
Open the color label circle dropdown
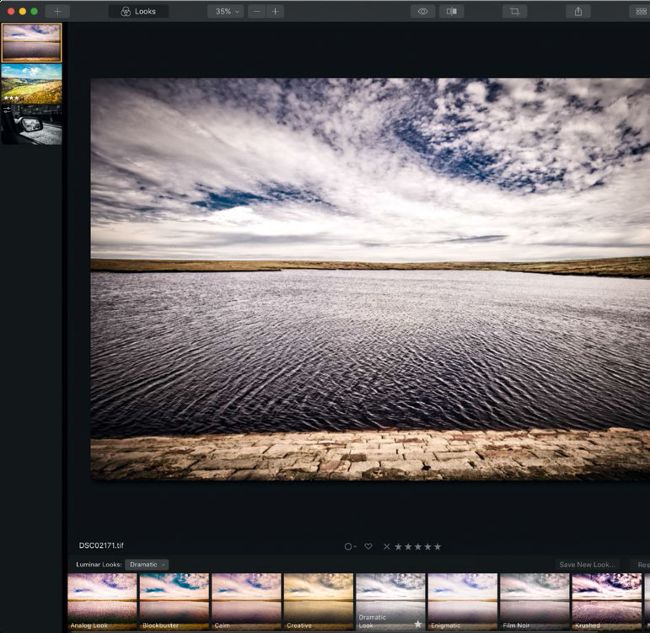[x=350, y=546]
